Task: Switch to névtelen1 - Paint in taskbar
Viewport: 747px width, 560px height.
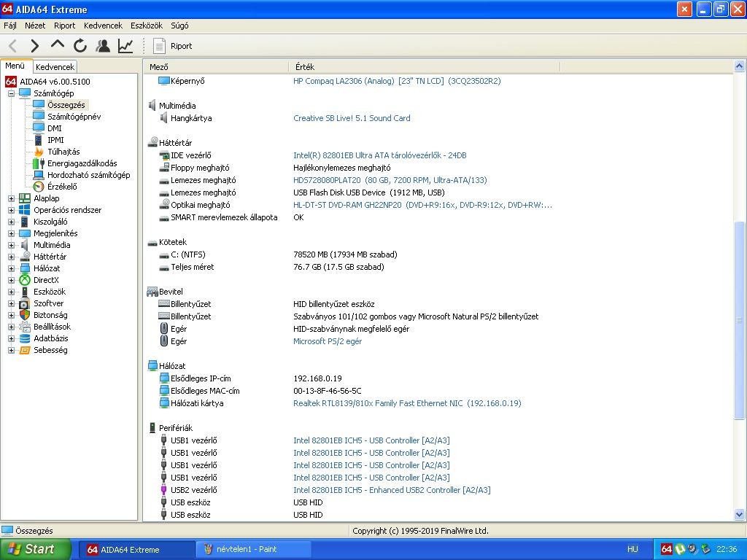Action: (253, 549)
